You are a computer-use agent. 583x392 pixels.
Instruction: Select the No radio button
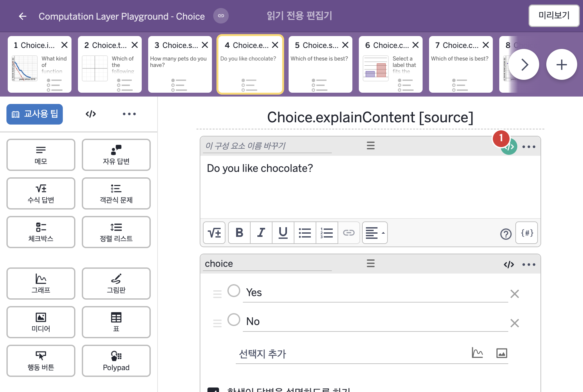[x=234, y=320]
